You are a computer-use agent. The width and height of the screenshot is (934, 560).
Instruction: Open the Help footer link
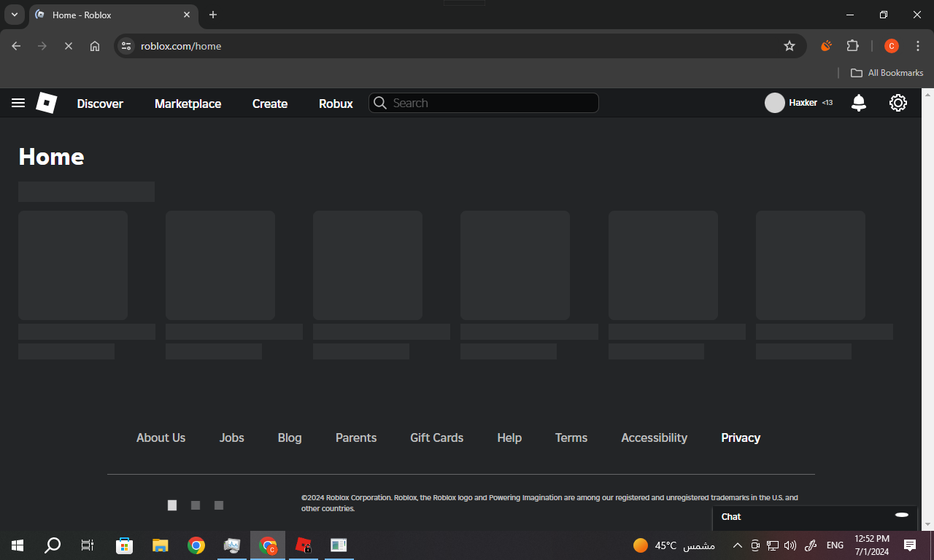pos(509,437)
